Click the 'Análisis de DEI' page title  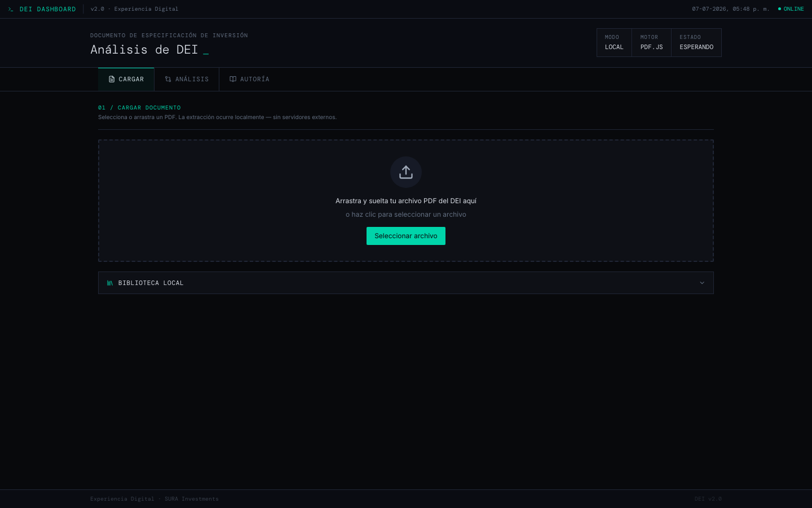[144, 50]
